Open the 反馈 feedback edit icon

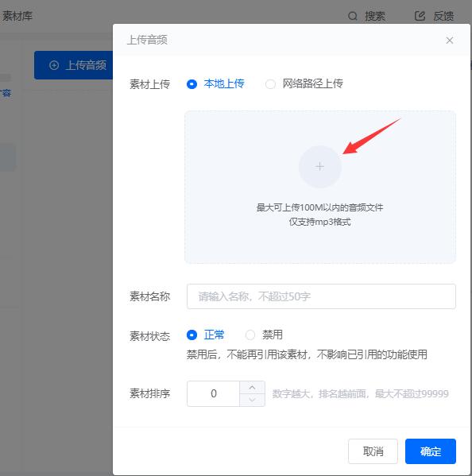420,16
